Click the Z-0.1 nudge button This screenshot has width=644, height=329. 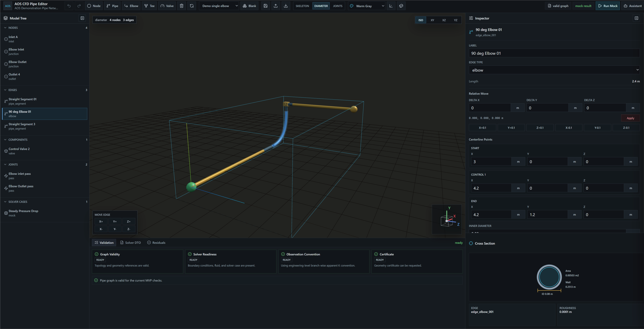pos(626,127)
